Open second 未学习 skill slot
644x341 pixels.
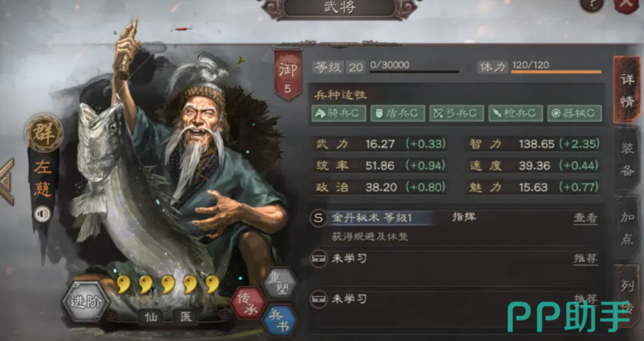[x=455, y=299]
